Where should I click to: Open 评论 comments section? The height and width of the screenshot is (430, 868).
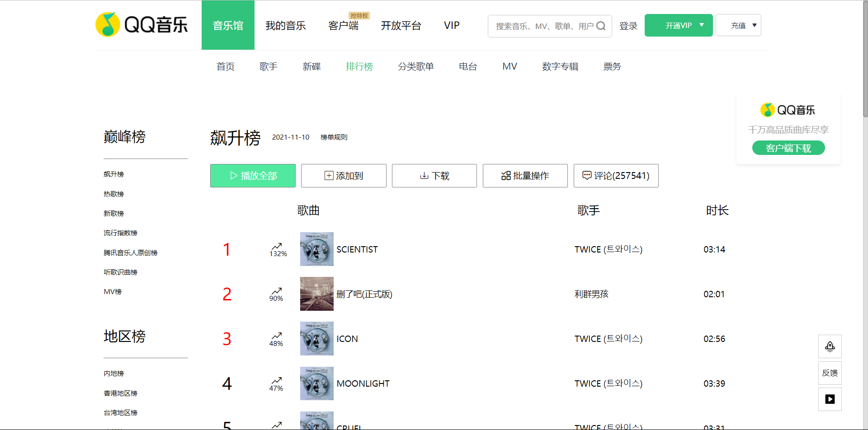616,176
